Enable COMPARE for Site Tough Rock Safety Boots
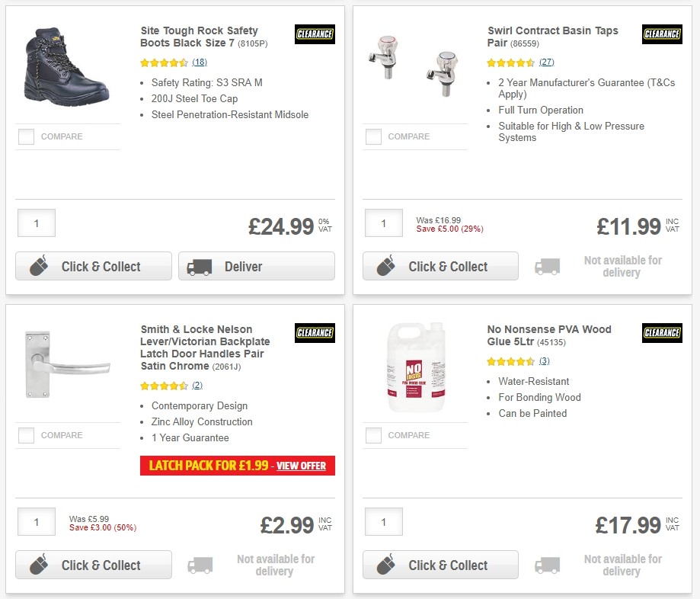This screenshot has width=700, height=599. 25,136
